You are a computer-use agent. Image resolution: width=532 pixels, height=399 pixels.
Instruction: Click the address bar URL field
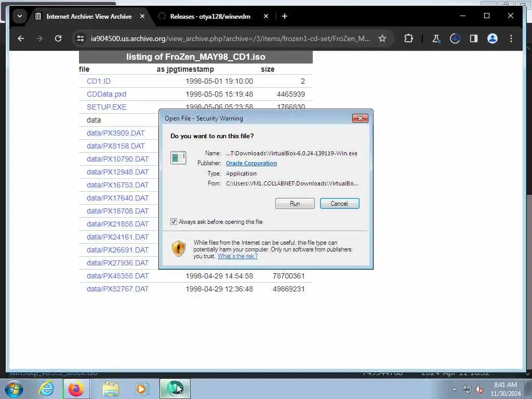pos(230,38)
